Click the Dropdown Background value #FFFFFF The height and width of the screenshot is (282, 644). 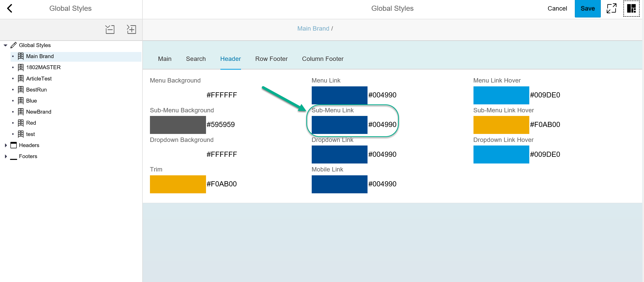click(222, 154)
